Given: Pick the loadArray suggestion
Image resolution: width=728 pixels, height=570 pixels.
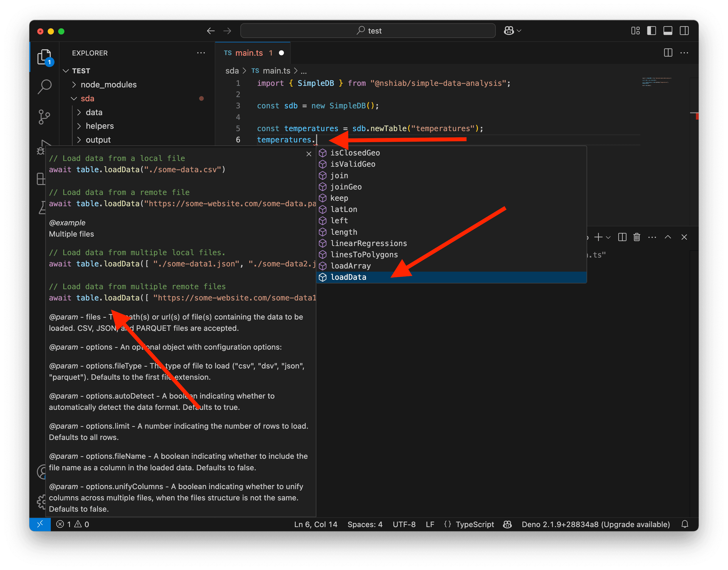Looking at the screenshot, I should [x=451, y=266].
